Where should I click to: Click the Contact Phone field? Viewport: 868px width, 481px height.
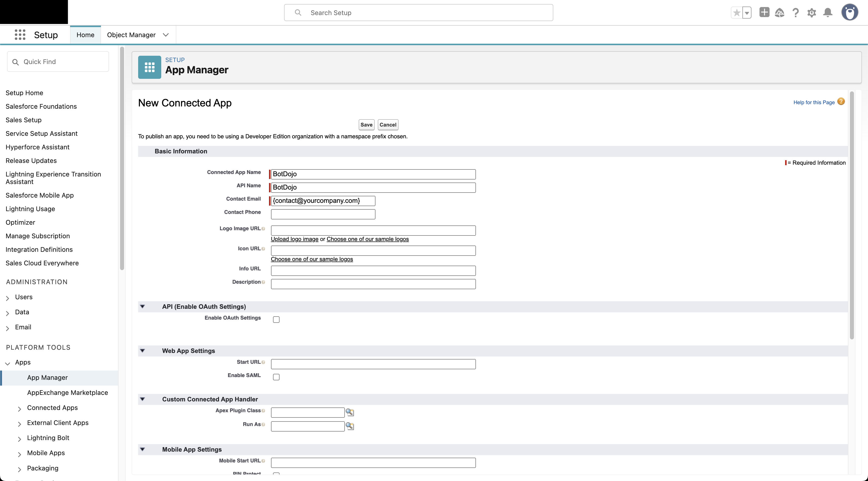(323, 214)
